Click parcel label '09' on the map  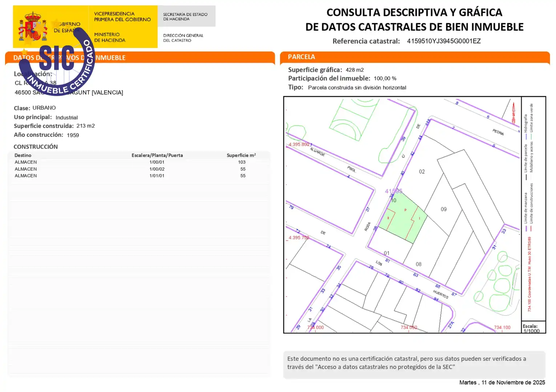(443, 209)
